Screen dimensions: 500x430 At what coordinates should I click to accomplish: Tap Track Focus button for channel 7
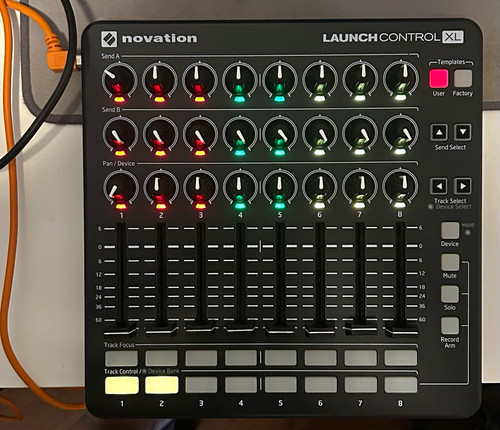[x=360, y=358]
